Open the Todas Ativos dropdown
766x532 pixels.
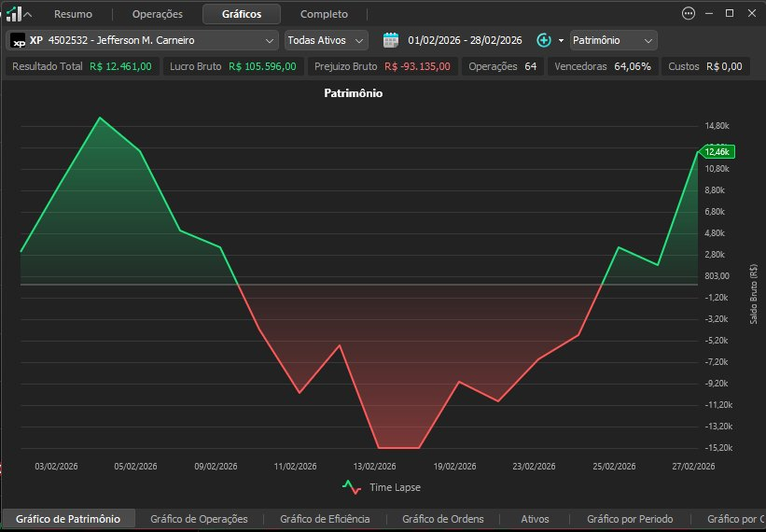tap(327, 40)
